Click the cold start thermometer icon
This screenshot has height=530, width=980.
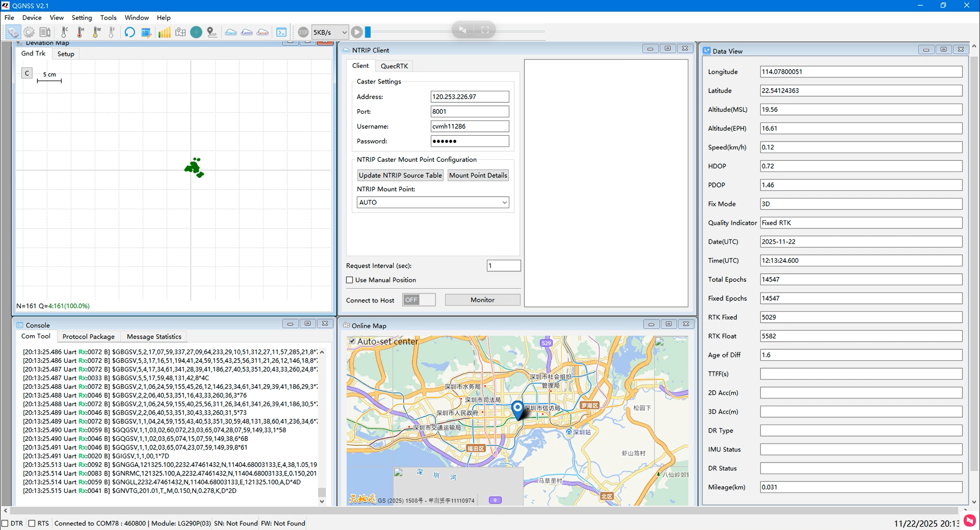point(64,32)
